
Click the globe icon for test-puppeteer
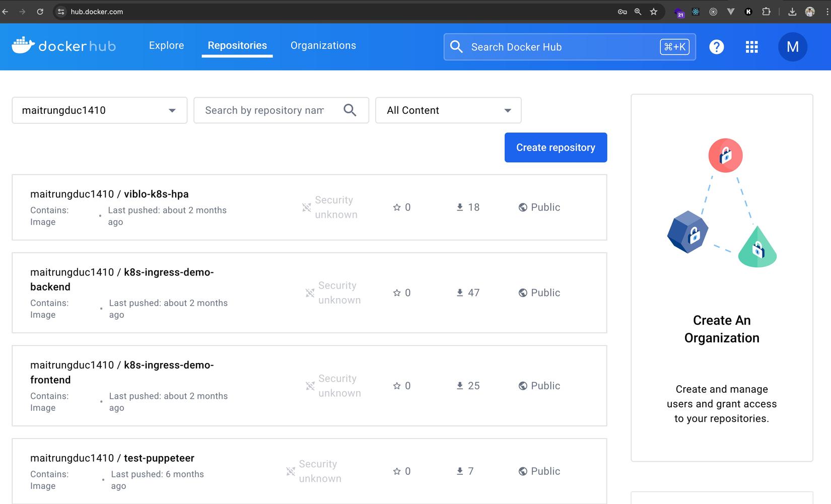pos(523,471)
